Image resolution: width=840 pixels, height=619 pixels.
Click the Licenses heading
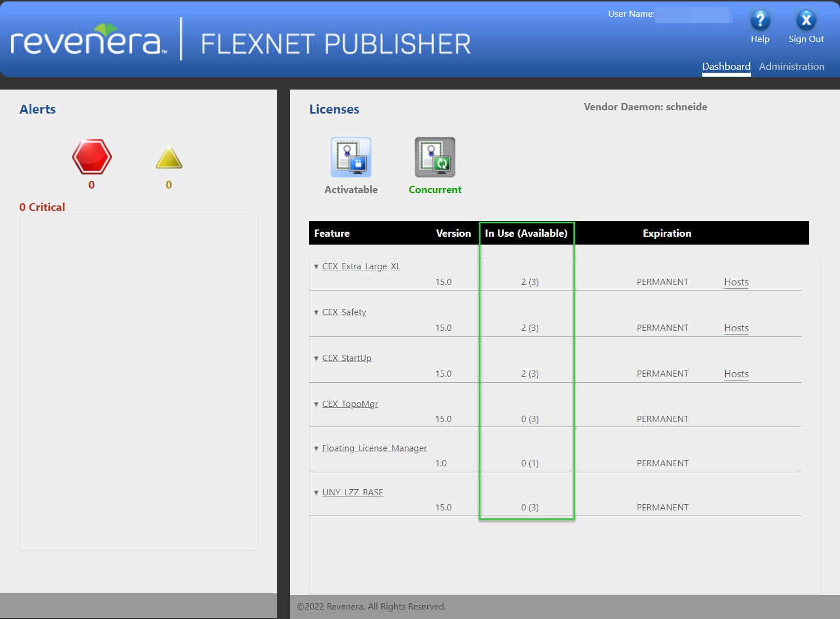click(334, 109)
